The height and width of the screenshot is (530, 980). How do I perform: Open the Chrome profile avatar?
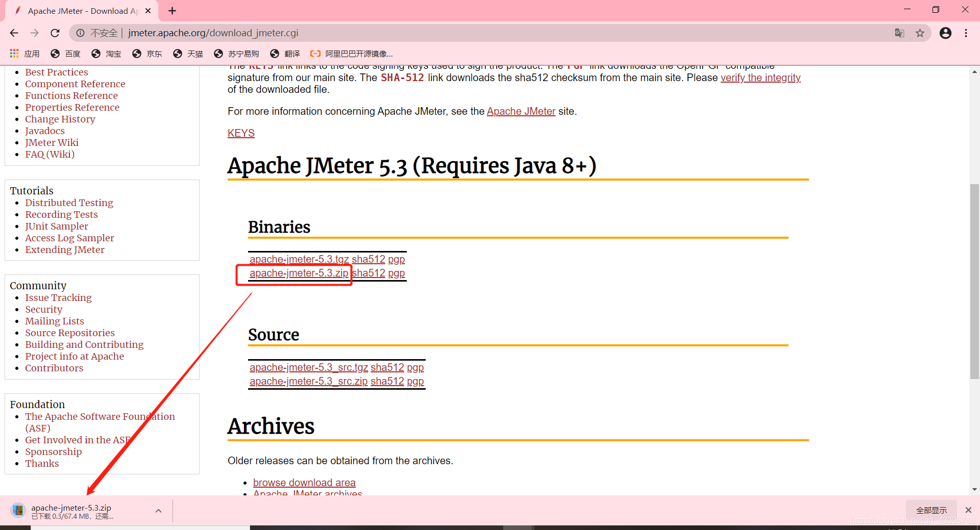(x=945, y=33)
